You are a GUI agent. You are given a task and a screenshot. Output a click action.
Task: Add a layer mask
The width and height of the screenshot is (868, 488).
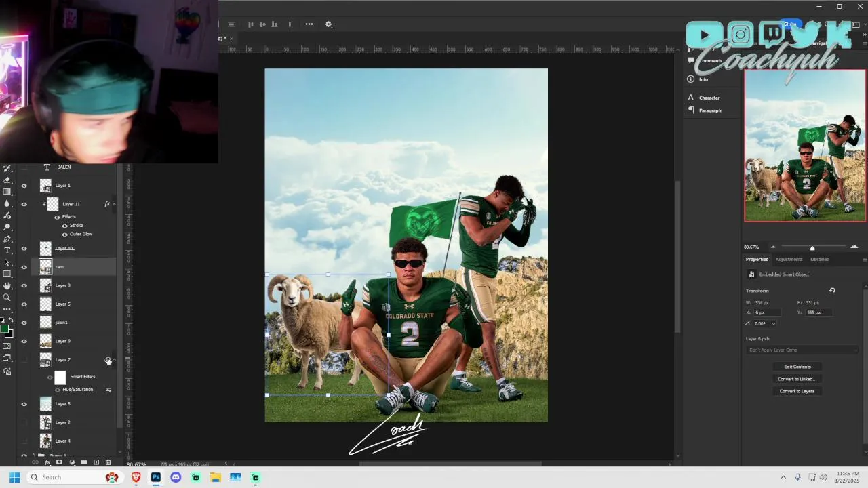pyautogui.click(x=59, y=462)
